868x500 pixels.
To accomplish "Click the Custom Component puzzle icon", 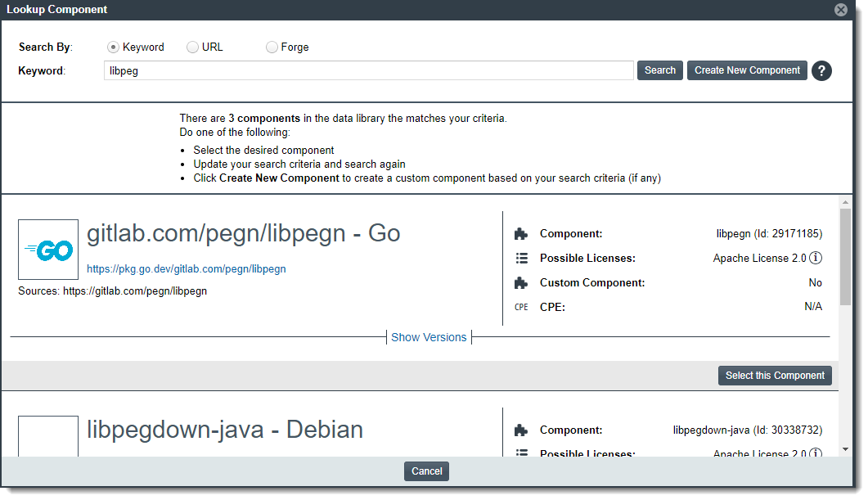I will (x=521, y=283).
